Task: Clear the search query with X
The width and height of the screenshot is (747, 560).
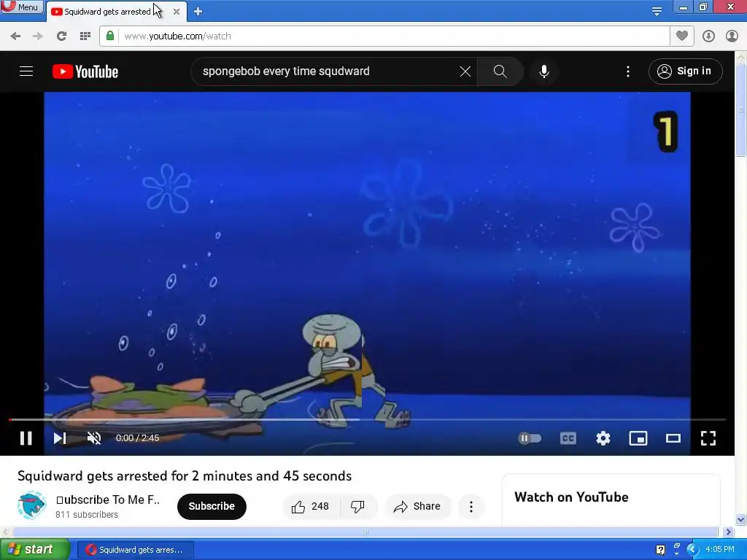Action: [465, 71]
